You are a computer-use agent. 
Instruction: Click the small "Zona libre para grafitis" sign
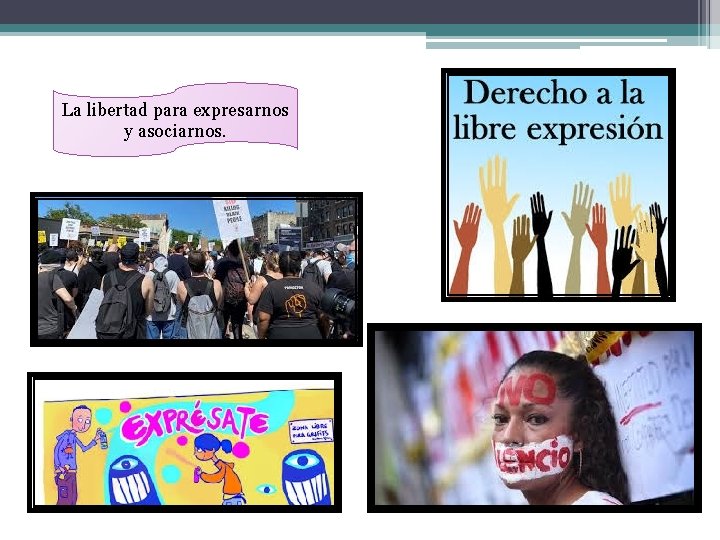click(311, 431)
